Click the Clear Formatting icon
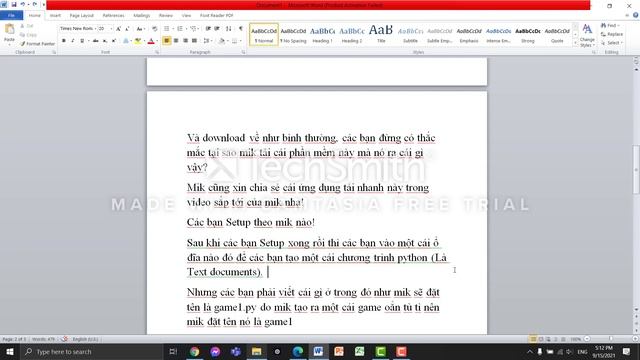This screenshot has height=360, width=640. [155, 29]
